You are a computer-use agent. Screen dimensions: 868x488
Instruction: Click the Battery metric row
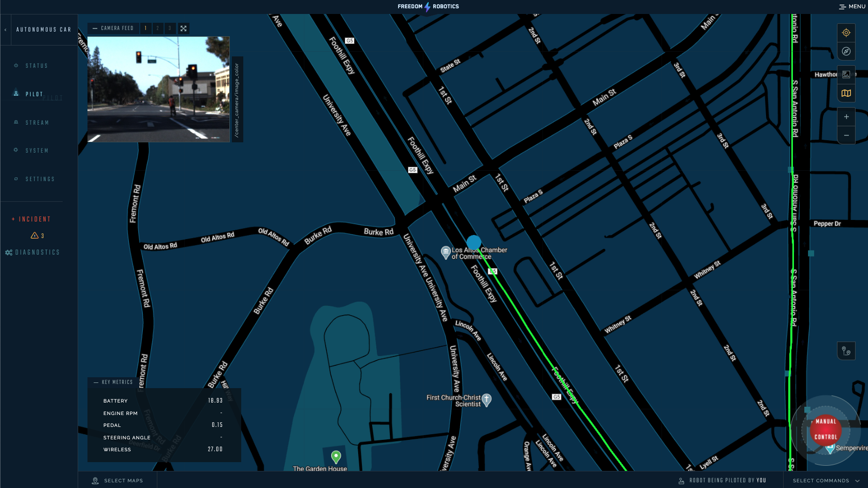click(163, 401)
